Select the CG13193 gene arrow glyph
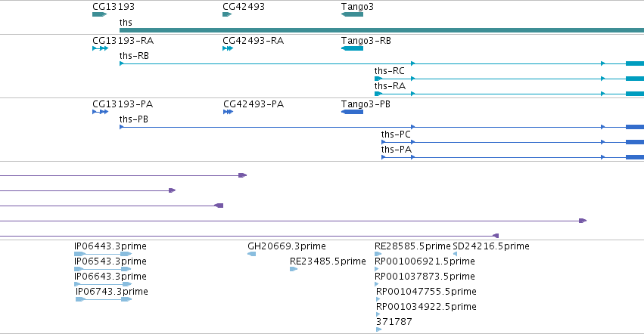The image size is (644, 334). point(99,14)
